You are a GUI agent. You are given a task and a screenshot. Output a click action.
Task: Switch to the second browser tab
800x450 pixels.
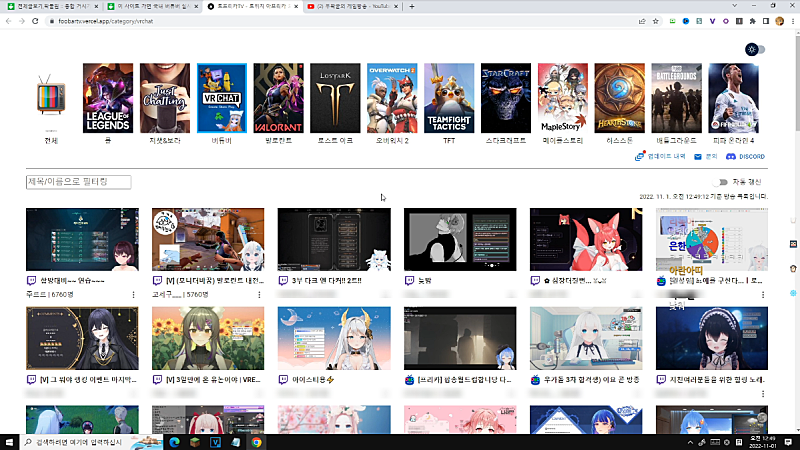[151, 6]
